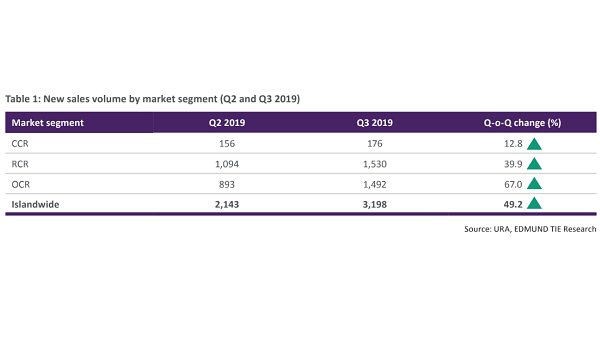Click the green up arrow in RCR row
600x360 pixels.
click(534, 164)
